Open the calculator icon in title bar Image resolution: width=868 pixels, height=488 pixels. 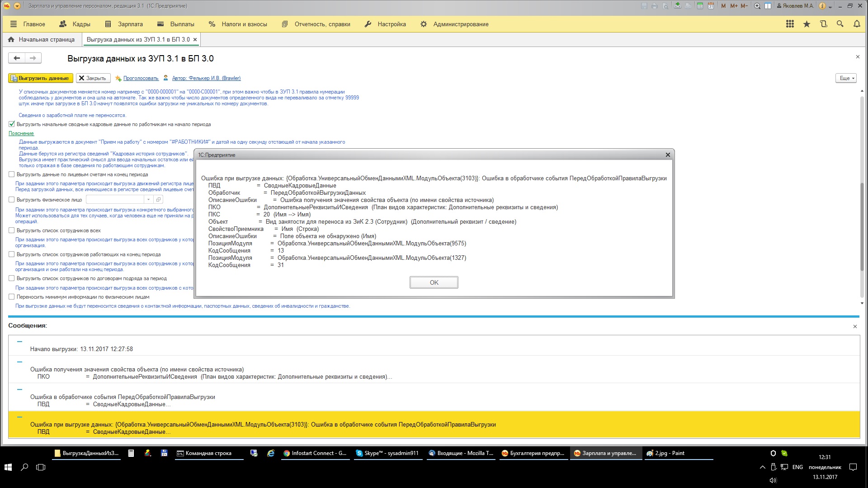pos(700,6)
